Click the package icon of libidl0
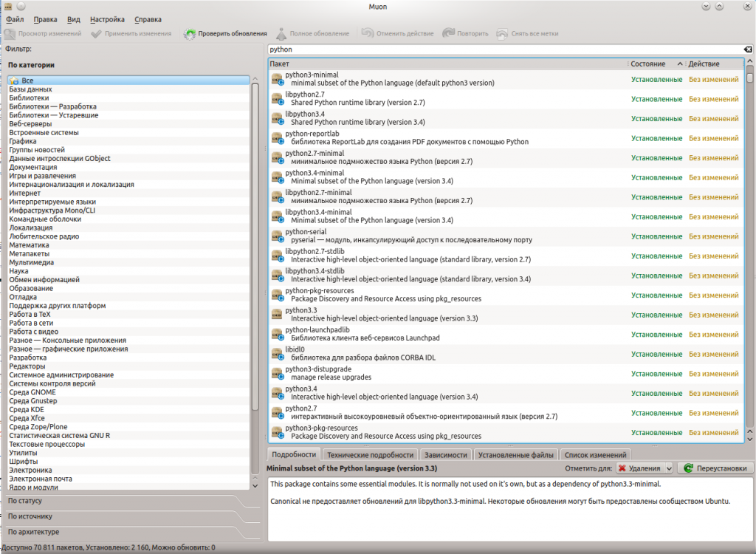The height and width of the screenshot is (554, 756). [x=278, y=354]
